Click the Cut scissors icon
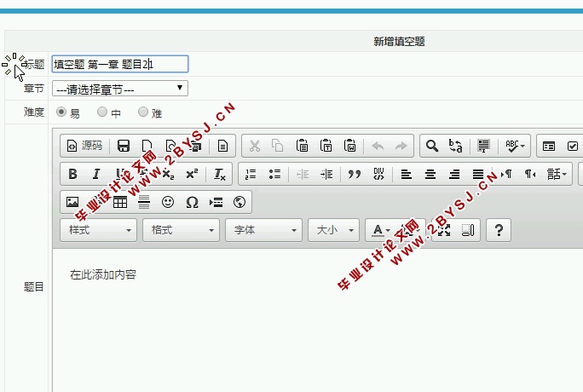583x392 pixels. (255, 146)
